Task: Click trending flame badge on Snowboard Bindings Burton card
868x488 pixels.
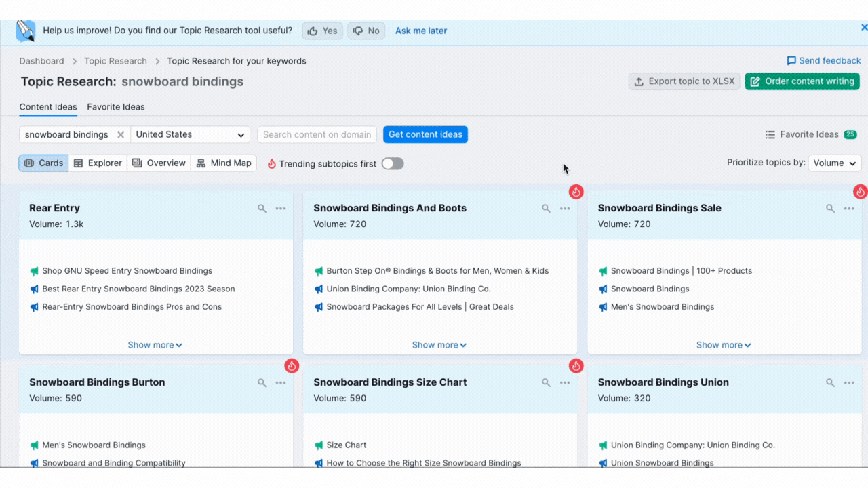Action: (x=292, y=366)
